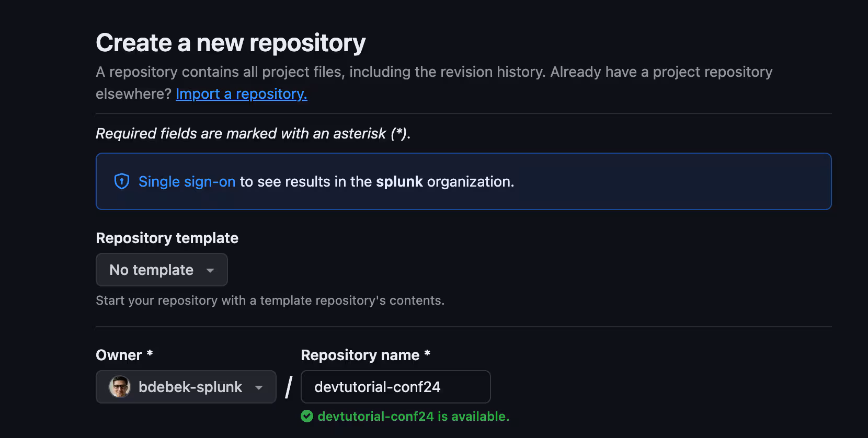Click the devtutorial-conf24 is available message

pyautogui.click(x=413, y=416)
